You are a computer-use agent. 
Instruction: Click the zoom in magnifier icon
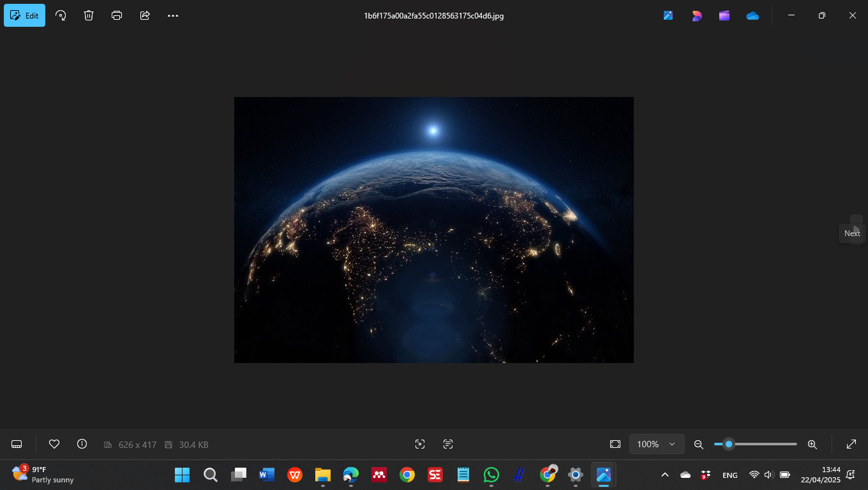click(812, 444)
